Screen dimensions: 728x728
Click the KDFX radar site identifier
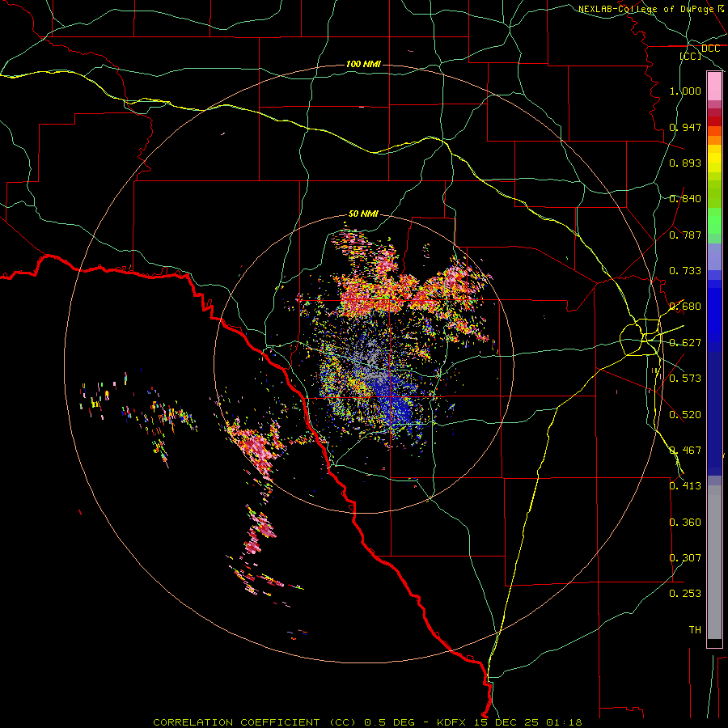pyautogui.click(x=451, y=722)
